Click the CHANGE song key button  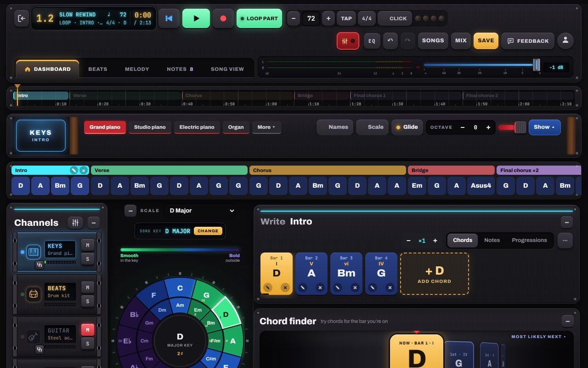pyautogui.click(x=208, y=231)
